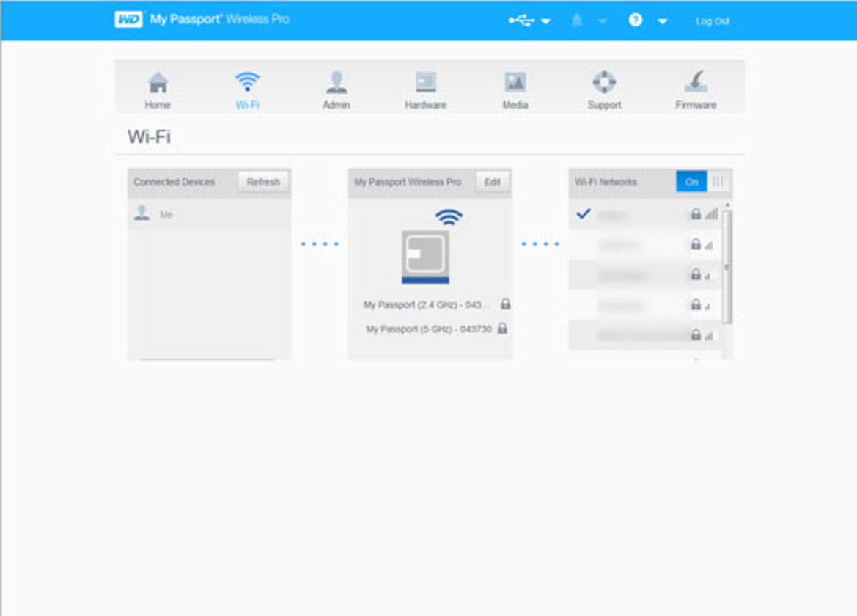Click the My Passport drive icon

[x=425, y=257]
